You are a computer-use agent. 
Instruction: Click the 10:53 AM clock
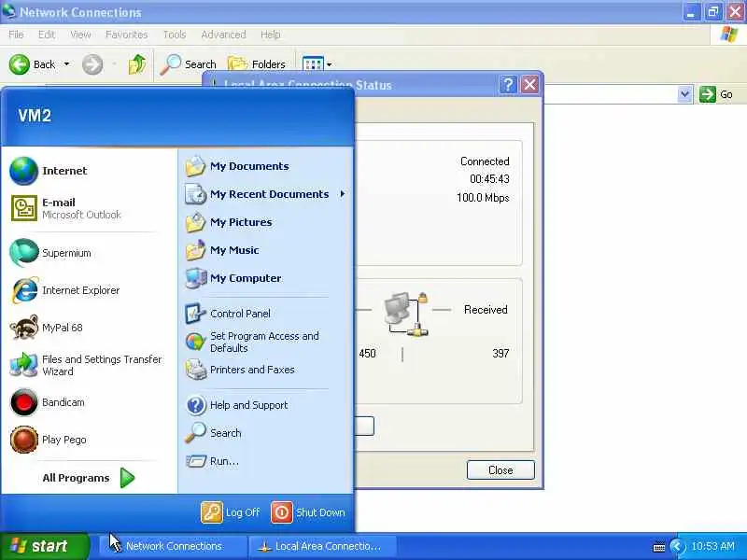pyautogui.click(x=712, y=546)
